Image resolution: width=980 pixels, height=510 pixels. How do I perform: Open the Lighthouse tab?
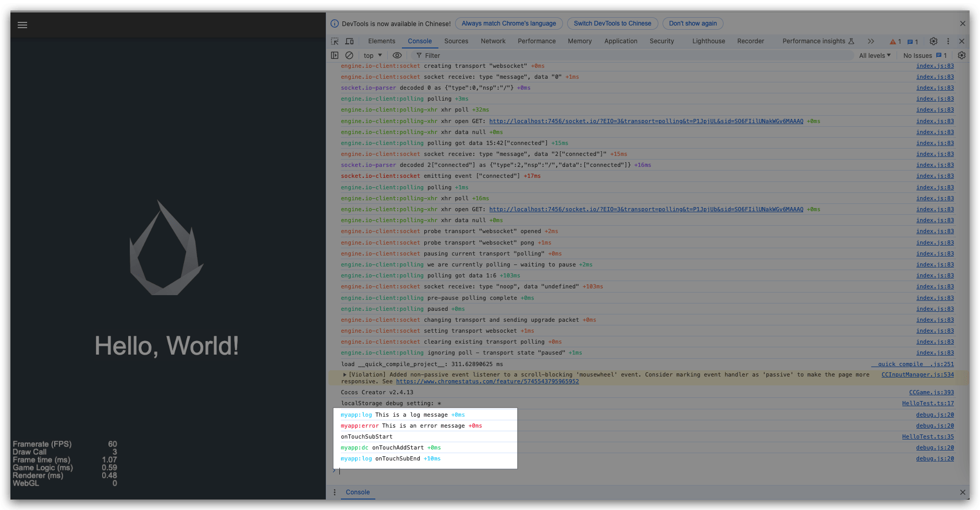point(708,41)
